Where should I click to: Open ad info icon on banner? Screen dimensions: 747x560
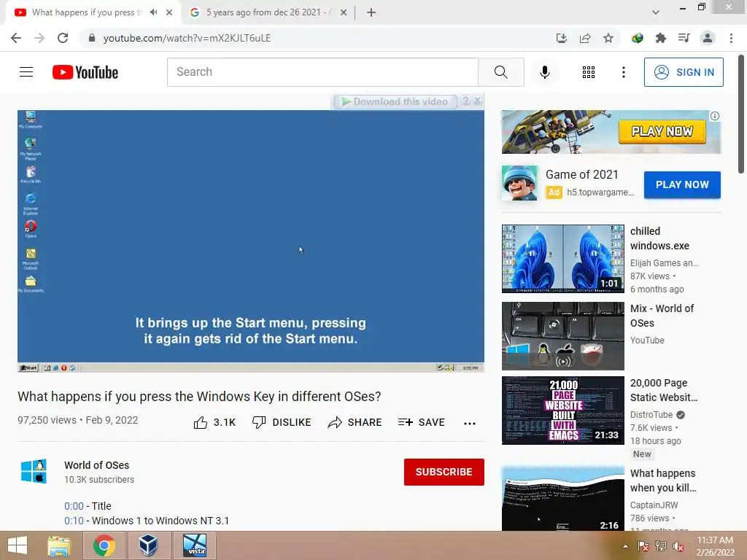pyautogui.click(x=715, y=116)
